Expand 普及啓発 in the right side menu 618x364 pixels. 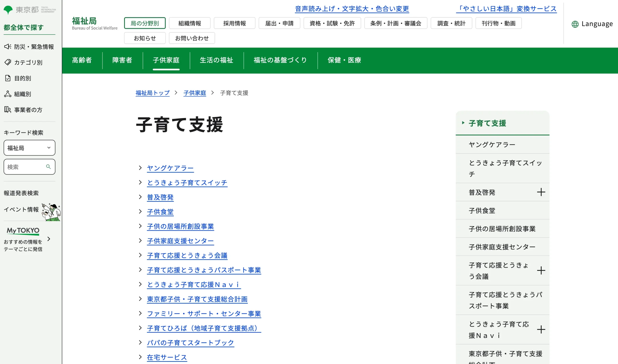pos(541,192)
